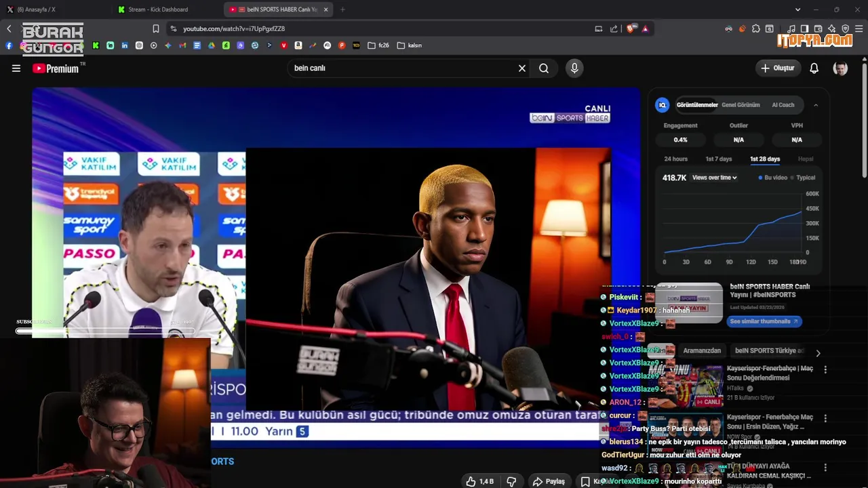Image resolution: width=868 pixels, height=488 pixels.
Task: Open the Facebook bookmark
Action: click(x=9, y=45)
